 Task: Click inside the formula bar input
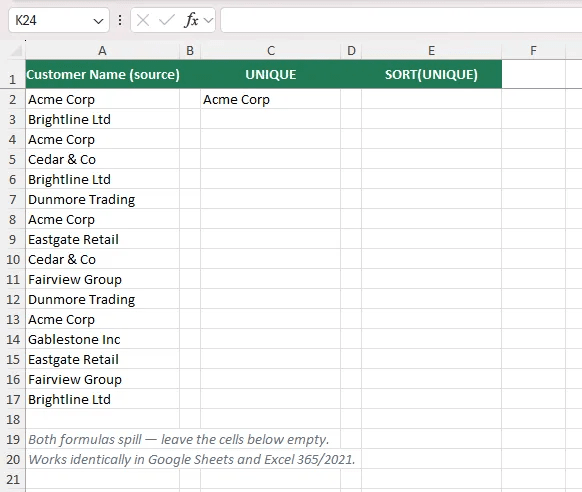401,20
